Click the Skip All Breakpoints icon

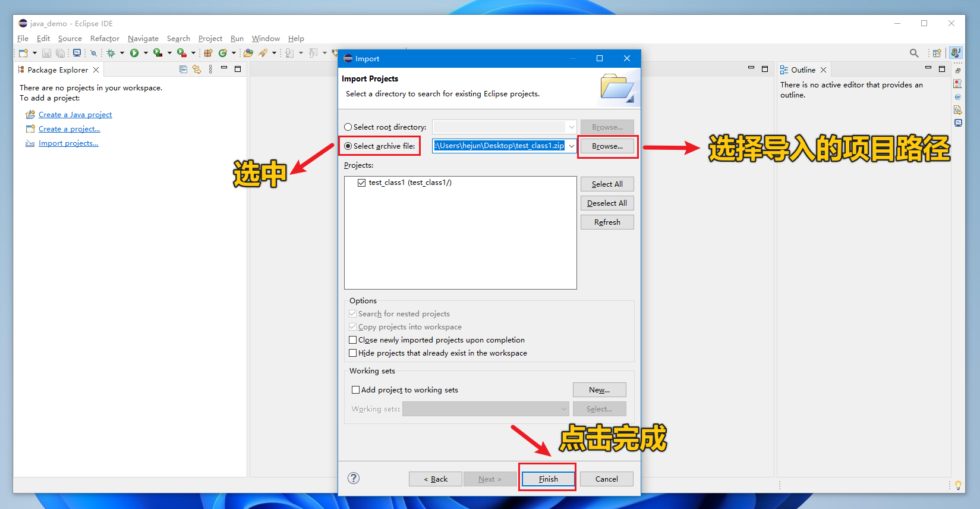coord(93,53)
